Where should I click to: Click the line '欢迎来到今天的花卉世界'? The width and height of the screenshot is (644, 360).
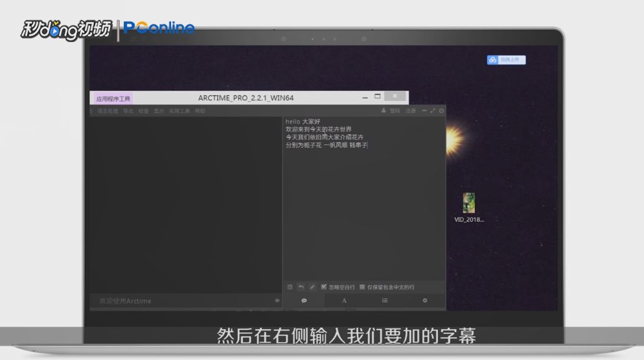319,129
